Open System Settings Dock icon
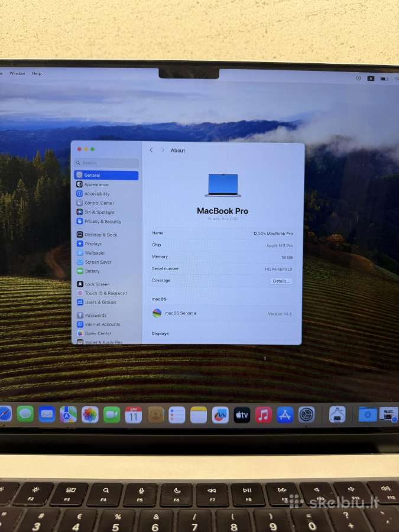 307,414
